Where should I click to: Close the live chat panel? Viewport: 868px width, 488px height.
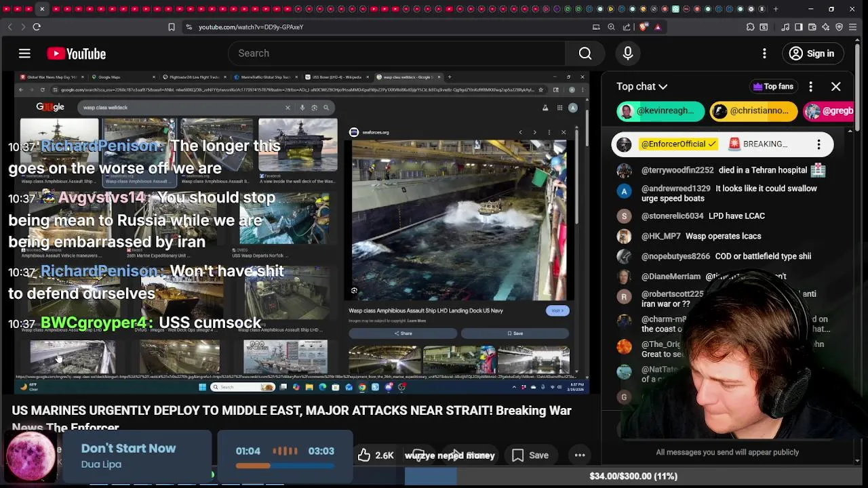click(836, 86)
